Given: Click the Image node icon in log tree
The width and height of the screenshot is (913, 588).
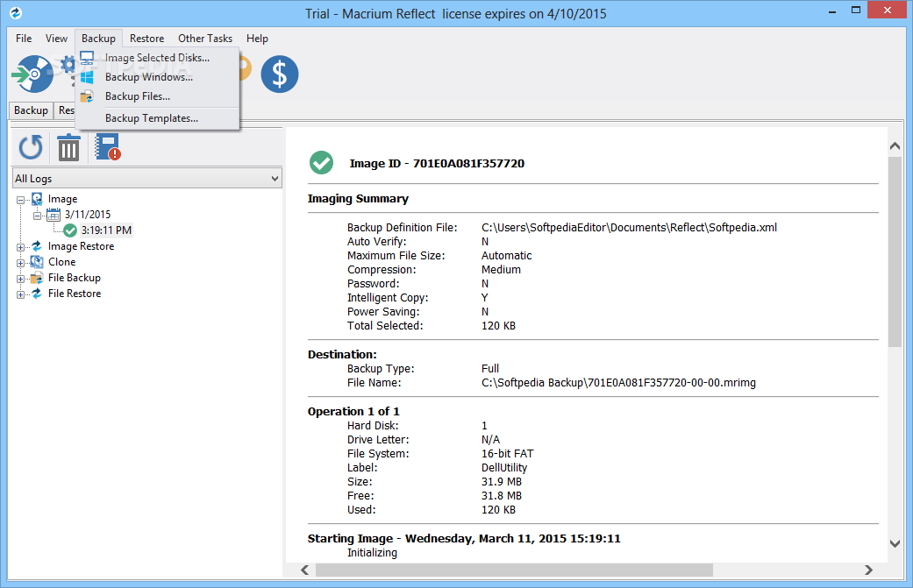Looking at the screenshot, I should [x=37, y=199].
